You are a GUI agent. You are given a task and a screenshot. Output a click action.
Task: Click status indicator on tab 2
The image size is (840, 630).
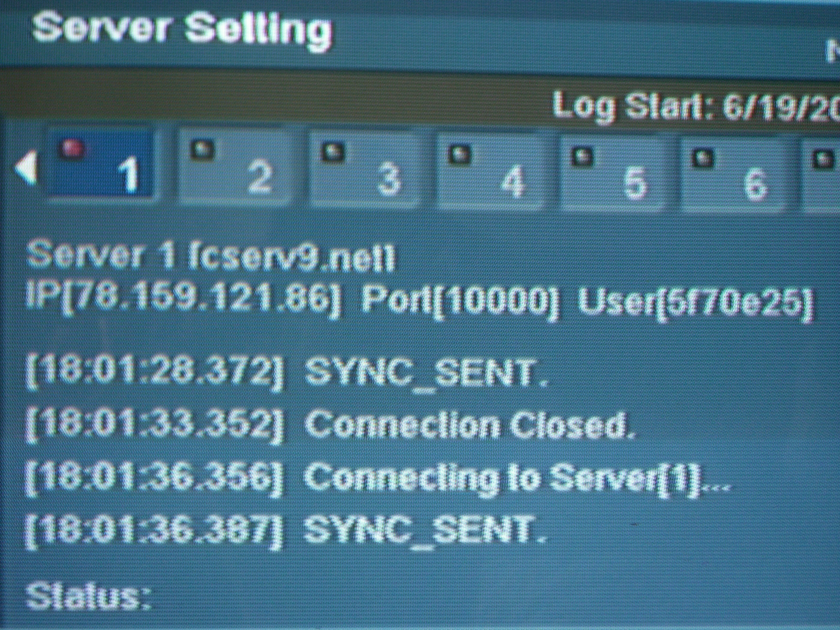tap(202, 149)
